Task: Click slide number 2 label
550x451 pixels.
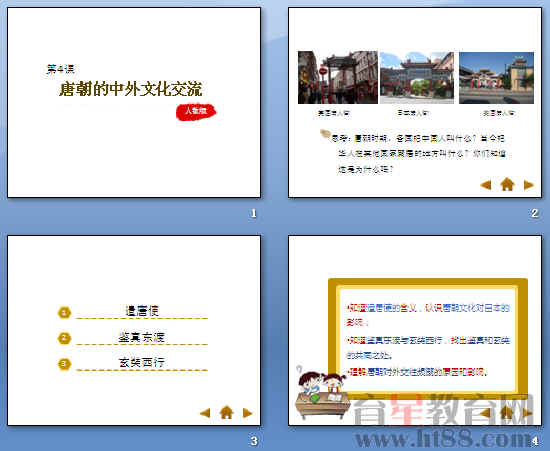Action: pos(535,213)
